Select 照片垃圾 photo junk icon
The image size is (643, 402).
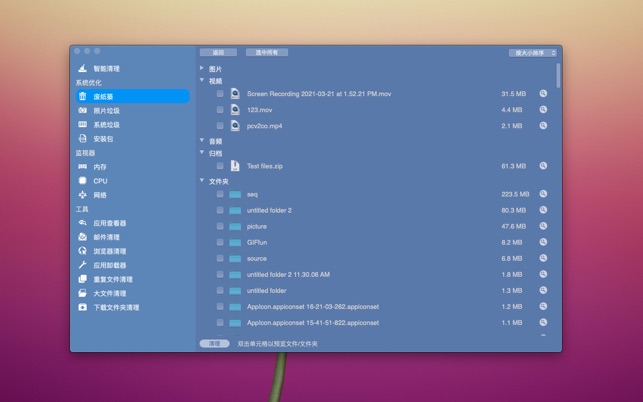click(x=83, y=111)
